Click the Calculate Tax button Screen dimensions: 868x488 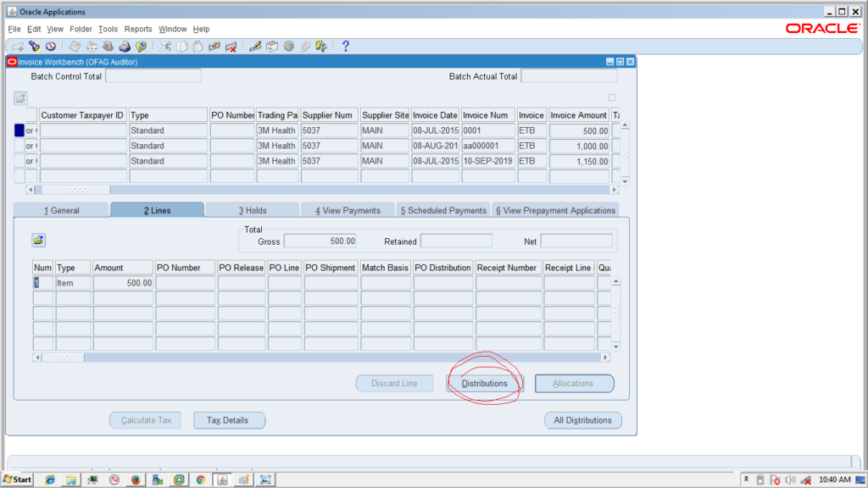click(x=146, y=420)
